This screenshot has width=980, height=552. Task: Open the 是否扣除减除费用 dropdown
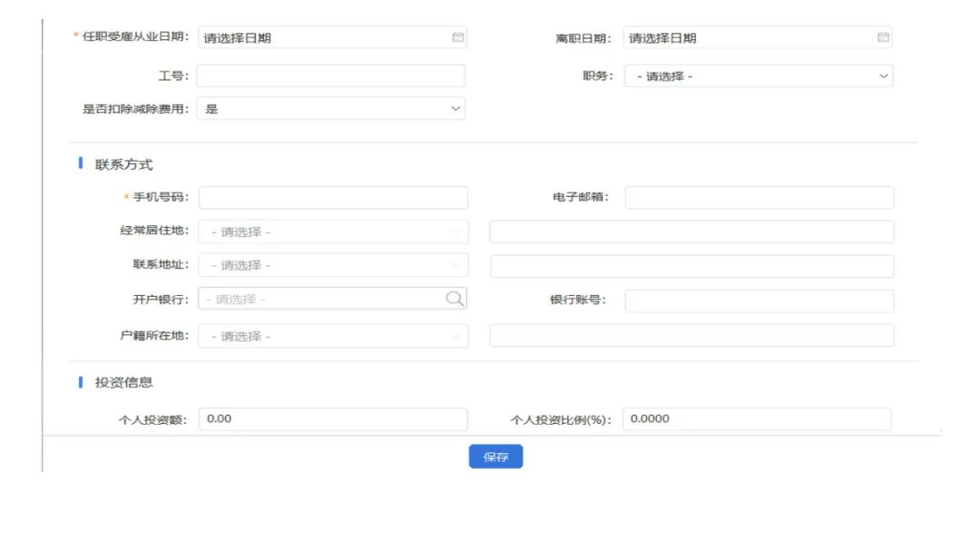point(331,109)
